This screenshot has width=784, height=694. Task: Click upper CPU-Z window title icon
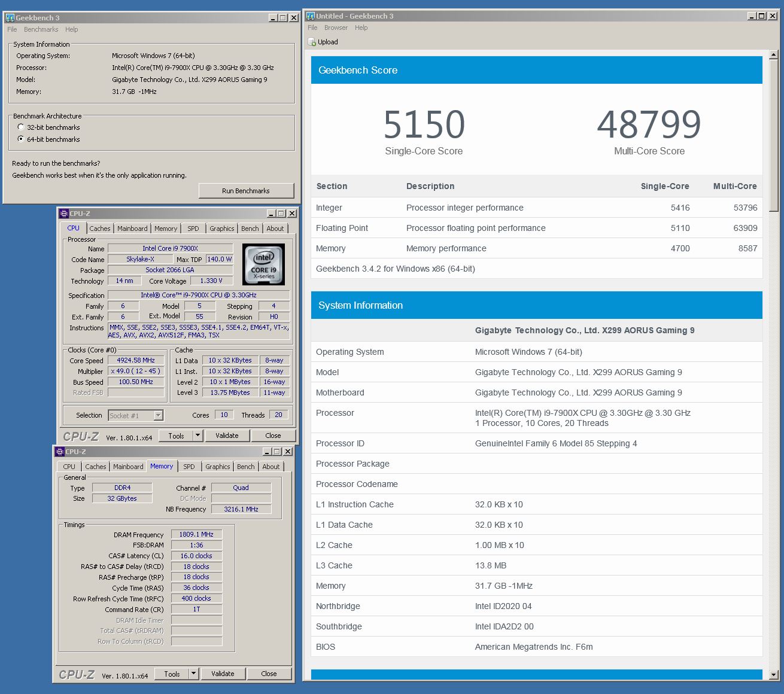pyautogui.click(x=64, y=214)
